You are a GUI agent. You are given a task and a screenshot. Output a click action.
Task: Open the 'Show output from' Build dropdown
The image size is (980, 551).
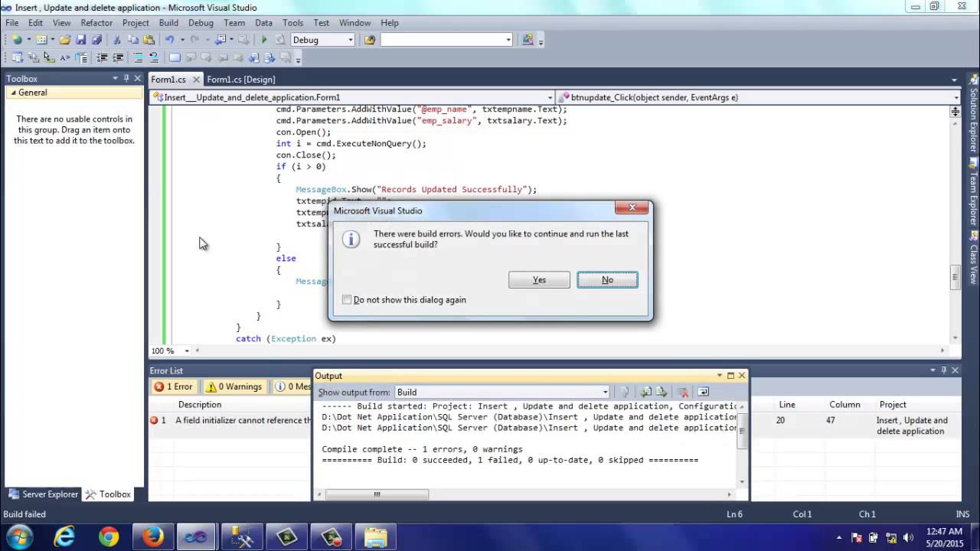tap(605, 392)
